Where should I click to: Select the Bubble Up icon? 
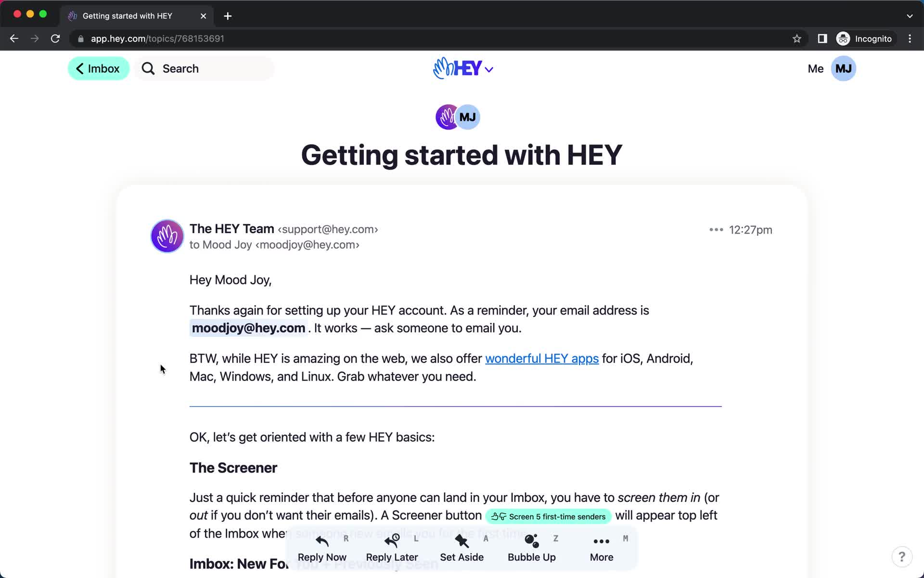point(531,541)
